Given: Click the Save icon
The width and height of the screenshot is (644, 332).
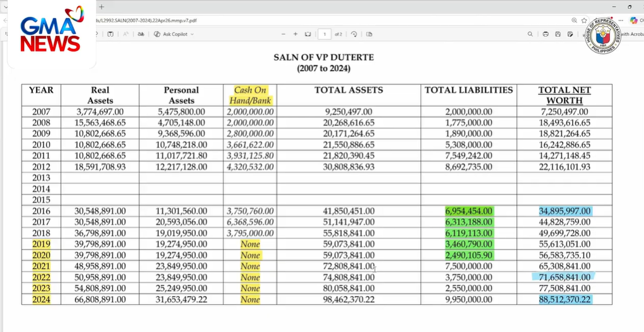Looking at the screenshot, I should coord(558,34).
